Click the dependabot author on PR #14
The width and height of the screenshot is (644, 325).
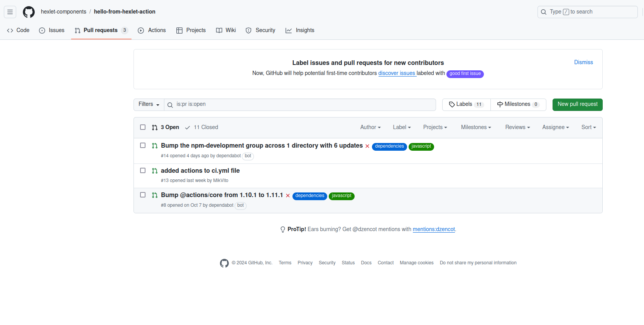(228, 156)
